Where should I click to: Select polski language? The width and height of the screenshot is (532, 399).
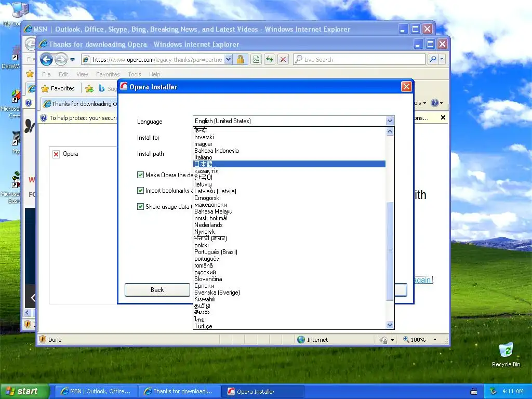click(289, 245)
